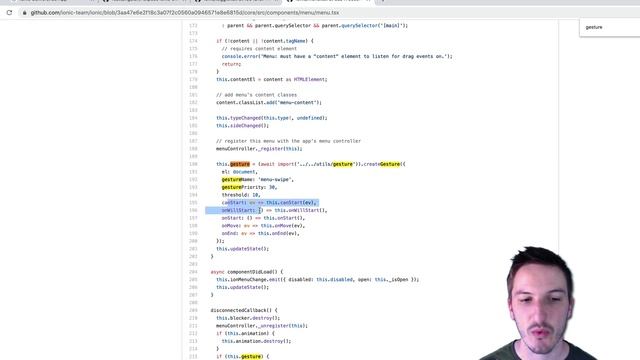Screen dimensions: 640x360
Task: Click 'onMove: ev => this.onMove(ev)' line
Action: 263,226
